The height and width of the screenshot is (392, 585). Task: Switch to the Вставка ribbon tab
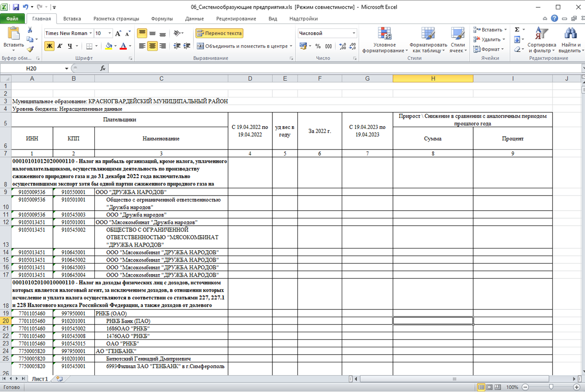point(72,19)
